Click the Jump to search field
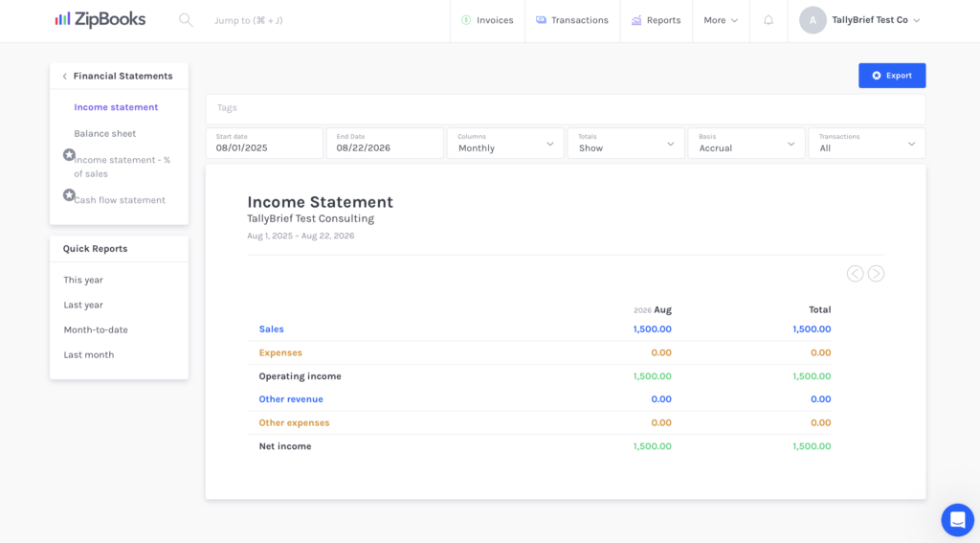 (x=248, y=21)
